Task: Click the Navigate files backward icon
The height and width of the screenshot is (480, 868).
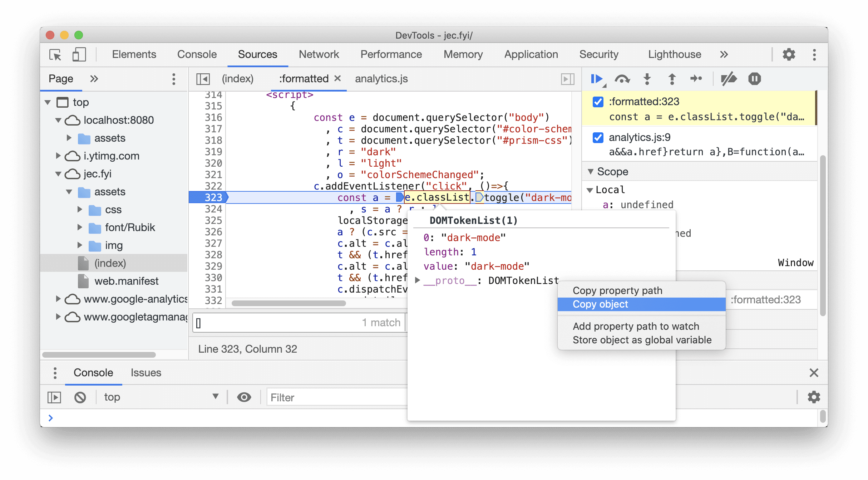Action: click(x=204, y=79)
